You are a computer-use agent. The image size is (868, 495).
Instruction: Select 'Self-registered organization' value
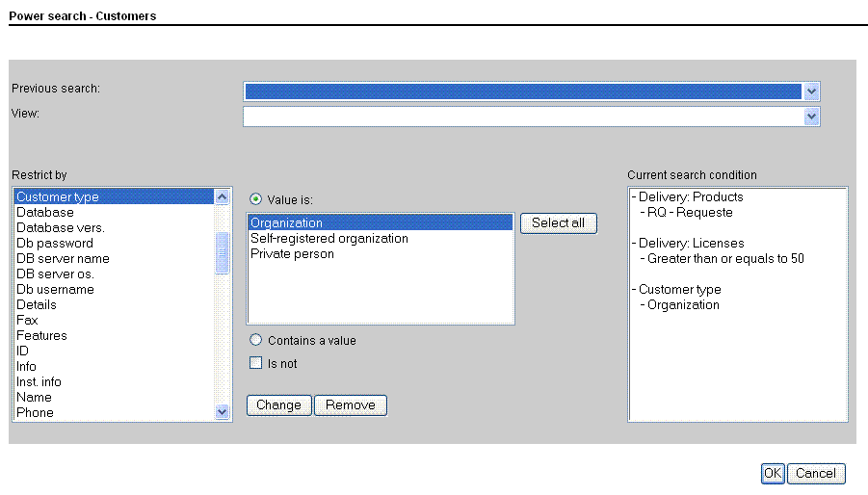click(329, 239)
